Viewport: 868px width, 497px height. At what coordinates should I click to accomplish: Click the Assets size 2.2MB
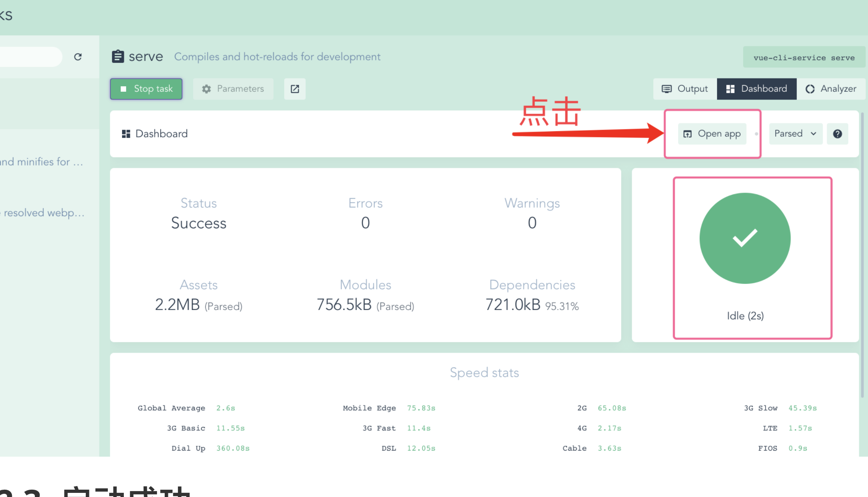point(178,304)
